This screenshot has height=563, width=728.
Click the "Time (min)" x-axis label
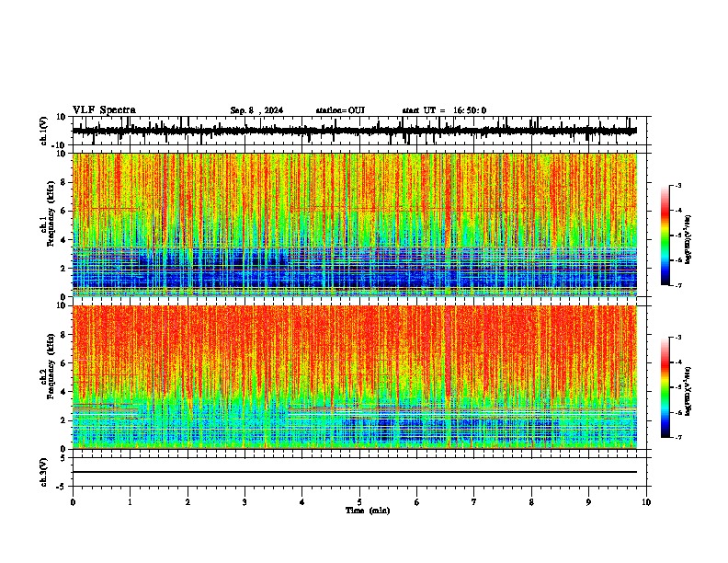pyautogui.click(x=368, y=511)
